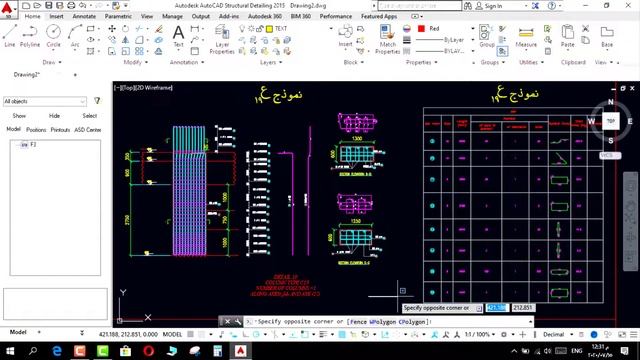Open the Manage ribbon tab

click(172, 16)
